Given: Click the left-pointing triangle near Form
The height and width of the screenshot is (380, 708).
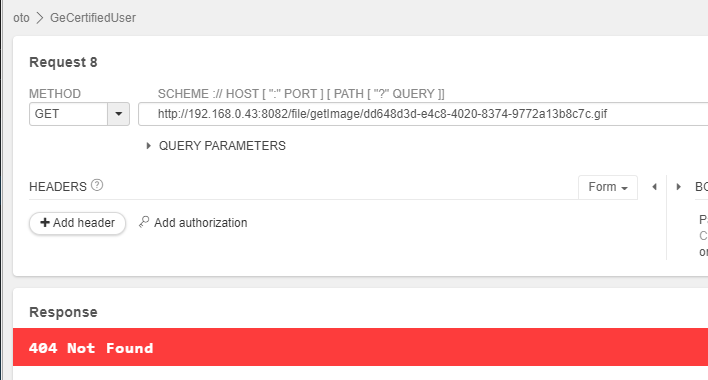Looking at the screenshot, I should tap(654, 187).
